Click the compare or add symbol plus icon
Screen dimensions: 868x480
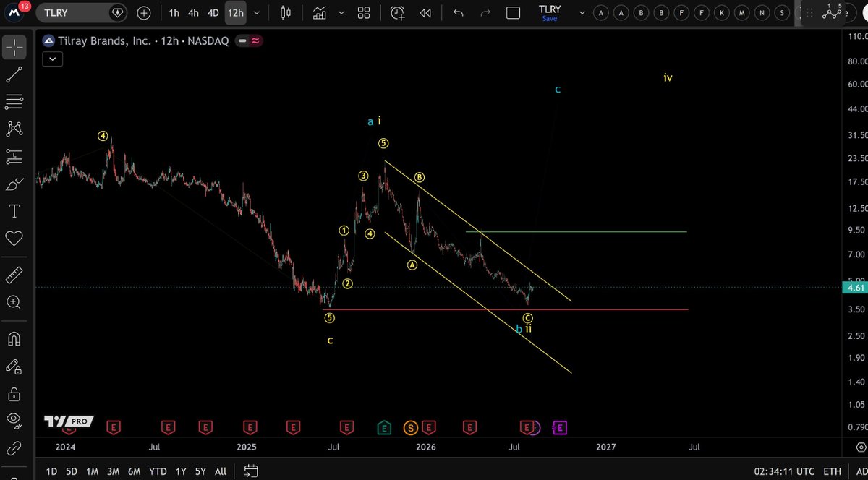pos(144,13)
